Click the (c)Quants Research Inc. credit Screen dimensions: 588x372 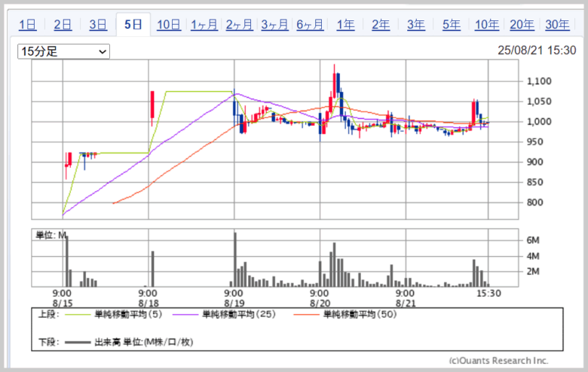click(x=498, y=361)
